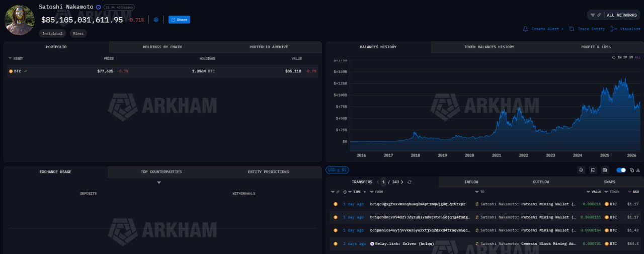The height and width of the screenshot is (254, 644).
Task: Click the bookmark icon above transfers
Action: tap(593, 170)
